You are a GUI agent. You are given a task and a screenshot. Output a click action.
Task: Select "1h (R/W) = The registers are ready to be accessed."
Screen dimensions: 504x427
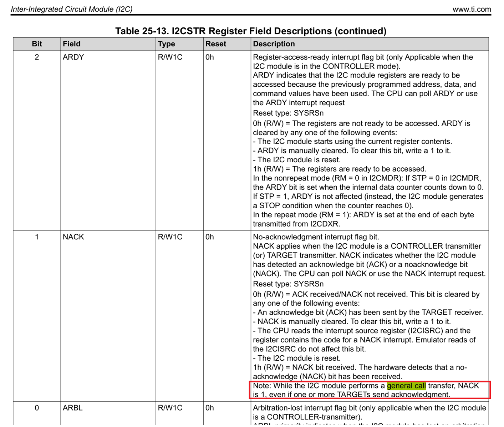click(340, 169)
